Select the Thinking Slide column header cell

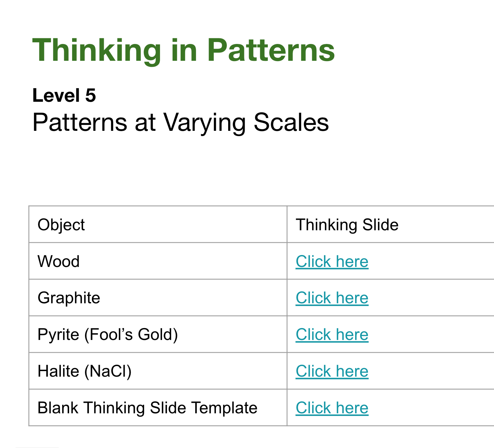(391, 224)
